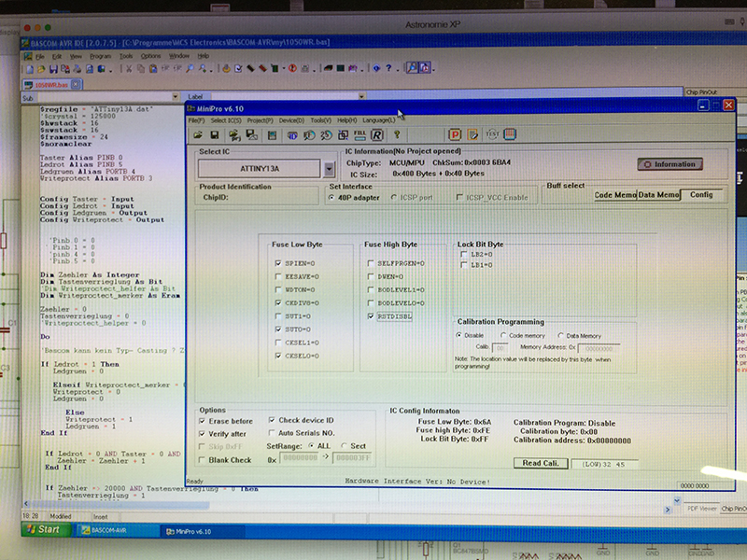
Task: Switch to the Config buffer tab
Action: pyautogui.click(x=702, y=195)
